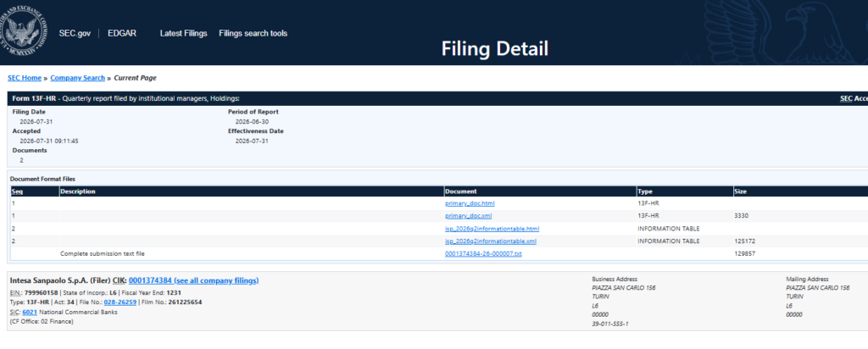Screen dimensions: 868x349
Task: Open Filings search tools
Action: (253, 33)
